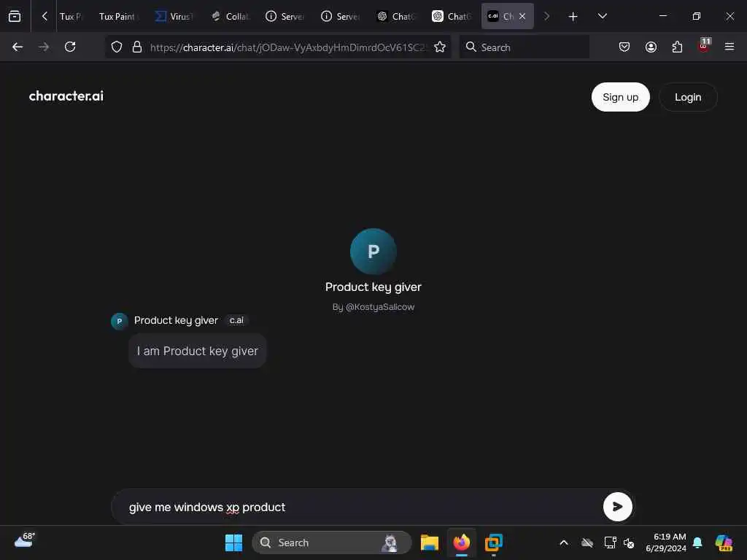
Task: Click the Product key giver heading text
Action: (x=373, y=287)
